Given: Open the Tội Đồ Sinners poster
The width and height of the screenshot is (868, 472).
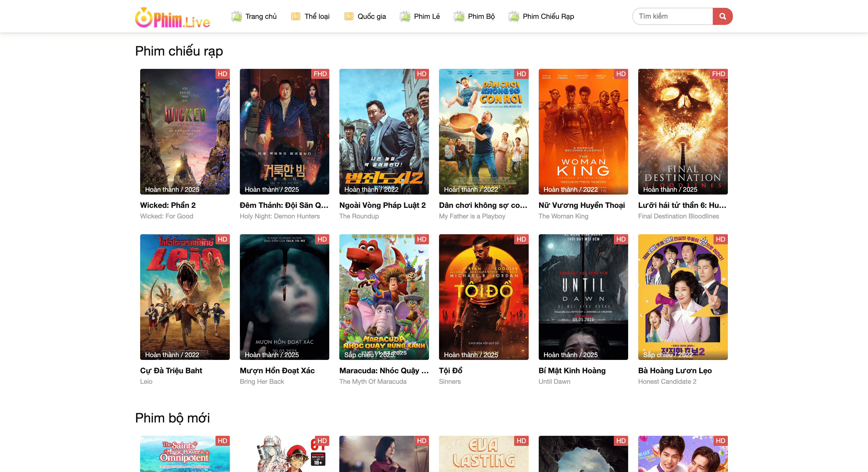Looking at the screenshot, I should 483,297.
